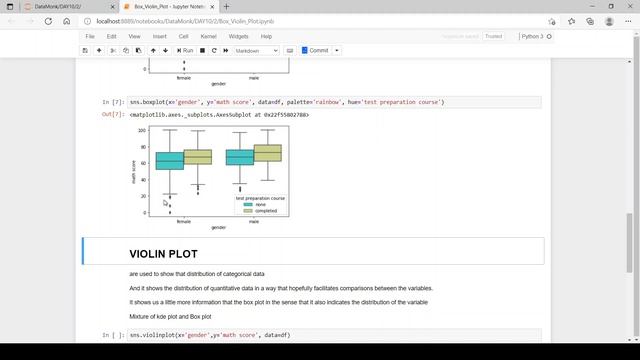640x360 pixels.
Task: Click the Commit button
Action: [x=315, y=51]
